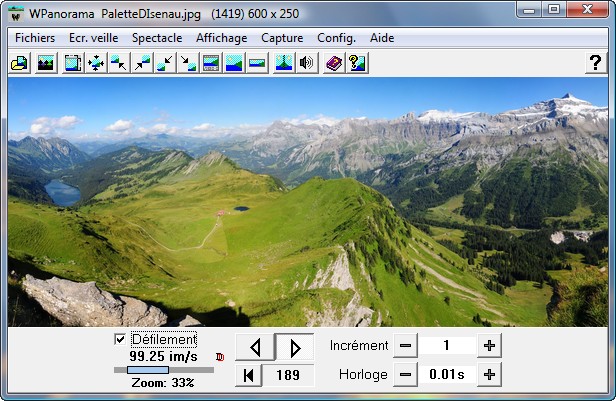The height and width of the screenshot is (401, 616).
Task: Open the Fichiers menu
Action: point(35,38)
